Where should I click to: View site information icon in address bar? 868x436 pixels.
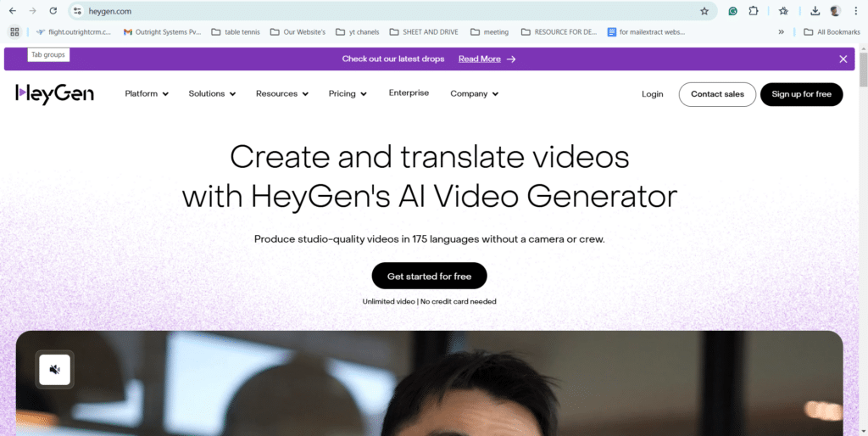coord(77,11)
